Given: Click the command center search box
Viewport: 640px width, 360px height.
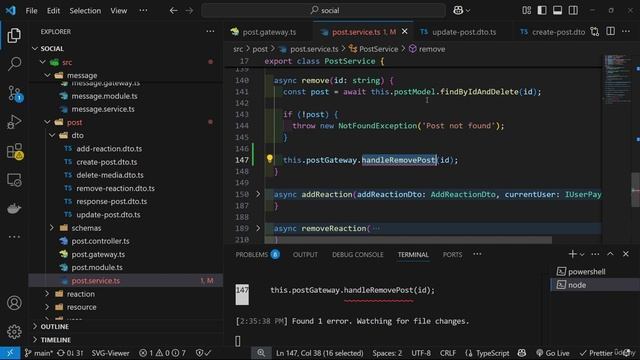Looking at the screenshot, I should coord(323,11).
